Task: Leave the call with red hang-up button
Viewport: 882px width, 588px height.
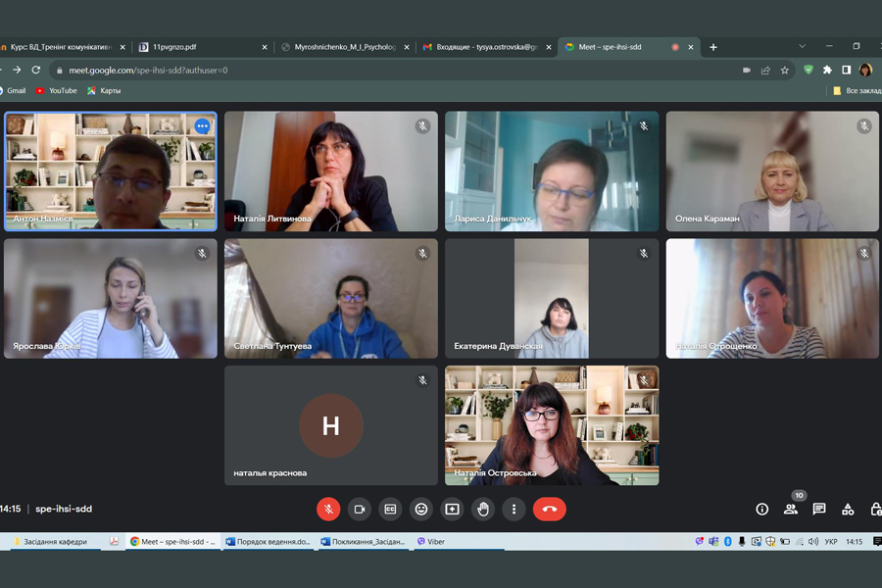Action: point(550,510)
